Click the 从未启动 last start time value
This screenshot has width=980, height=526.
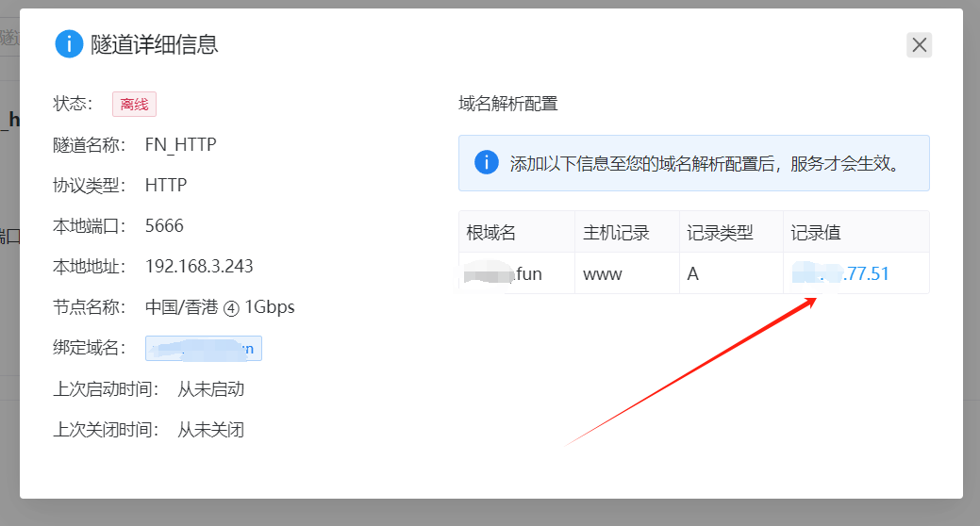coord(210,389)
